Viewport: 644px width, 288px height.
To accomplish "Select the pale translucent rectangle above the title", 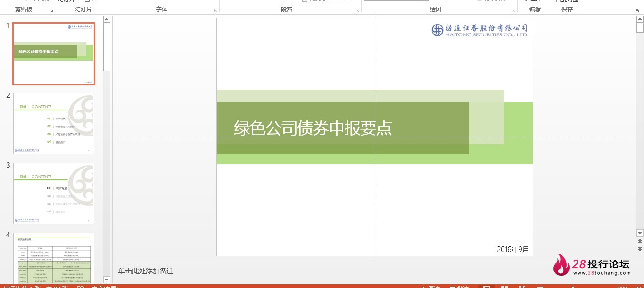I will [360, 95].
